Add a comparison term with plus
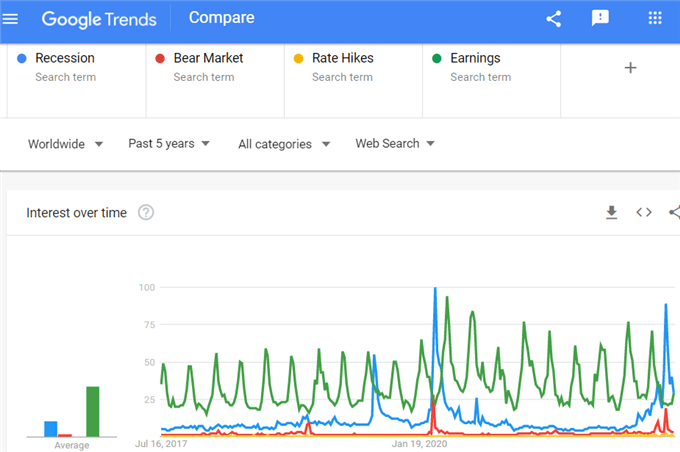Screen dimensions: 680x452 630,68
